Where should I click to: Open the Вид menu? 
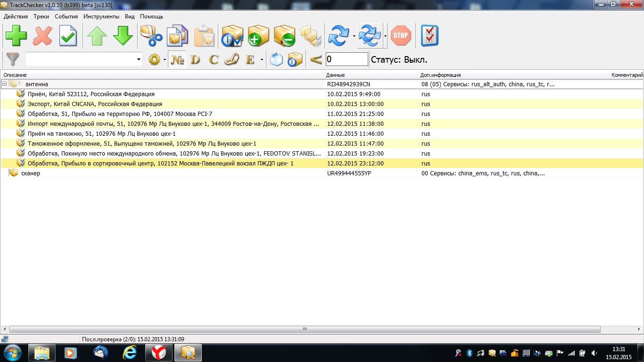(130, 16)
